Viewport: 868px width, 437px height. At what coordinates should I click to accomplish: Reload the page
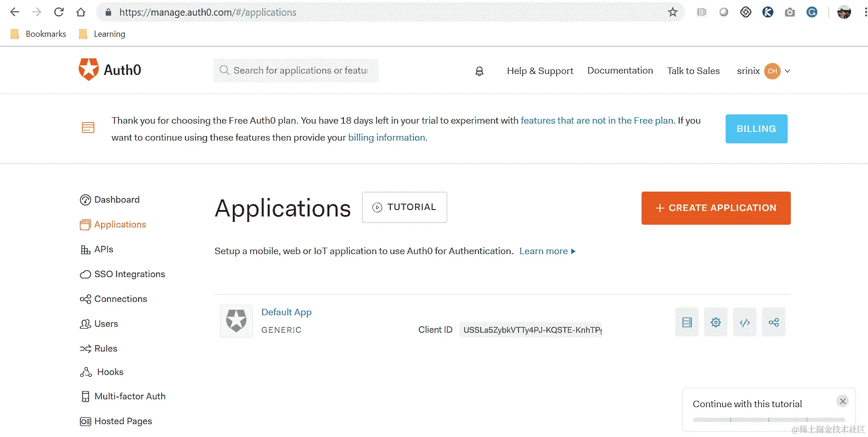(x=59, y=12)
